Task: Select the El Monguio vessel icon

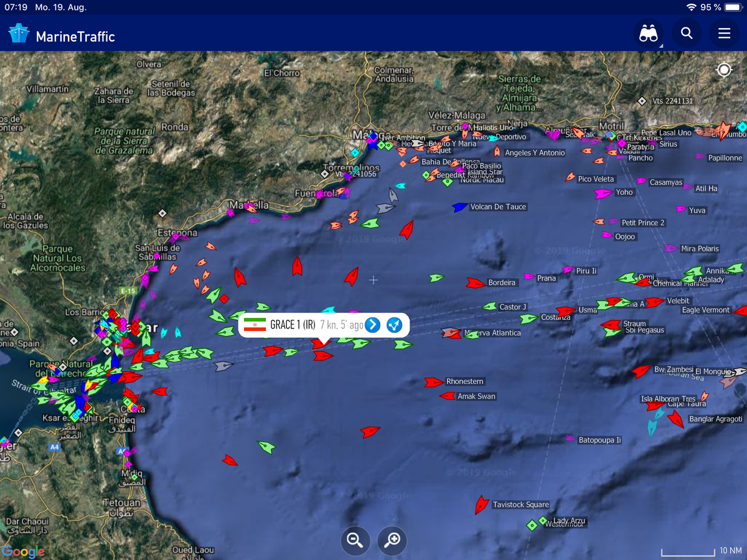Action: tap(739, 372)
